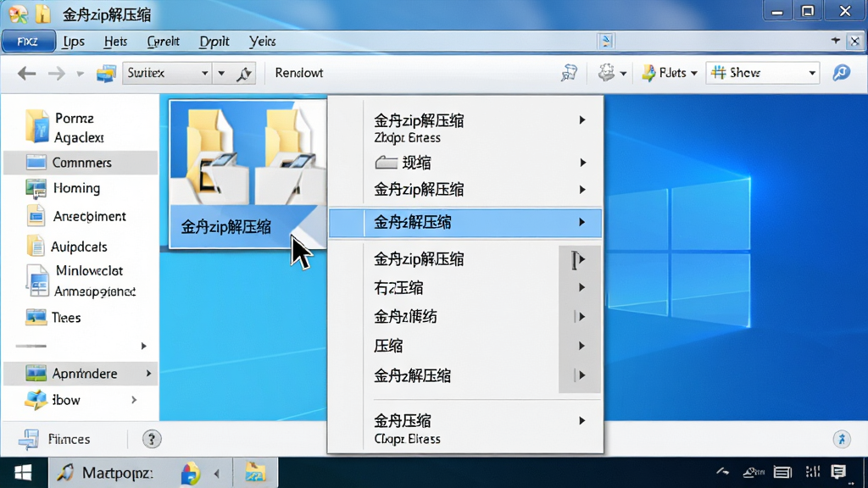
Task: Click the Pormz Agaclext folder icon
Action: (x=37, y=126)
